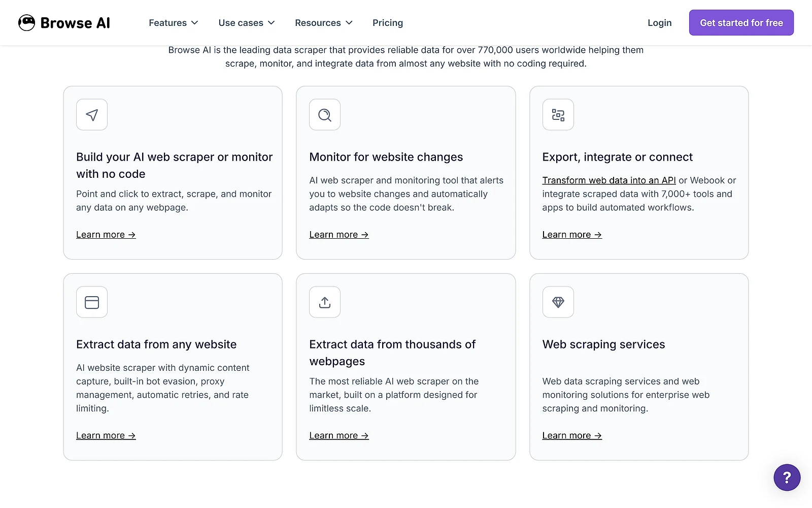Expand the Use cases dropdown menu
This screenshot has width=812, height=508.
click(x=247, y=23)
